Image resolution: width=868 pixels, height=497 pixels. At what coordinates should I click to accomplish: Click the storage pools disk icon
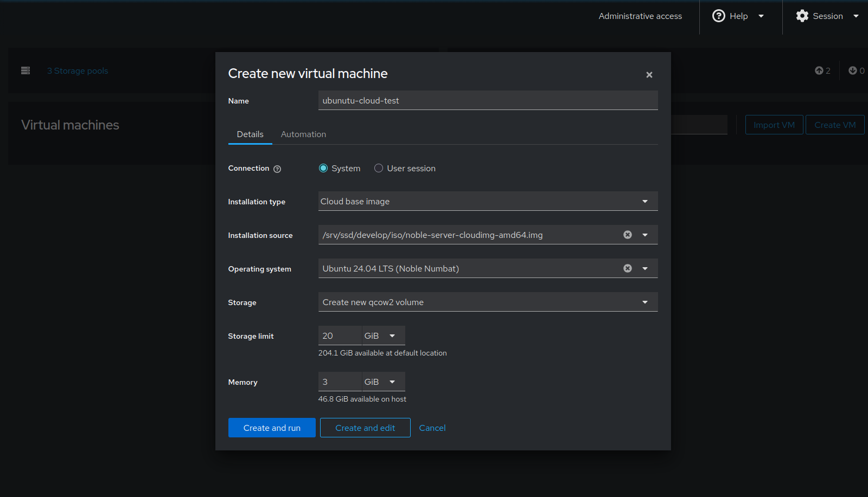tap(25, 70)
